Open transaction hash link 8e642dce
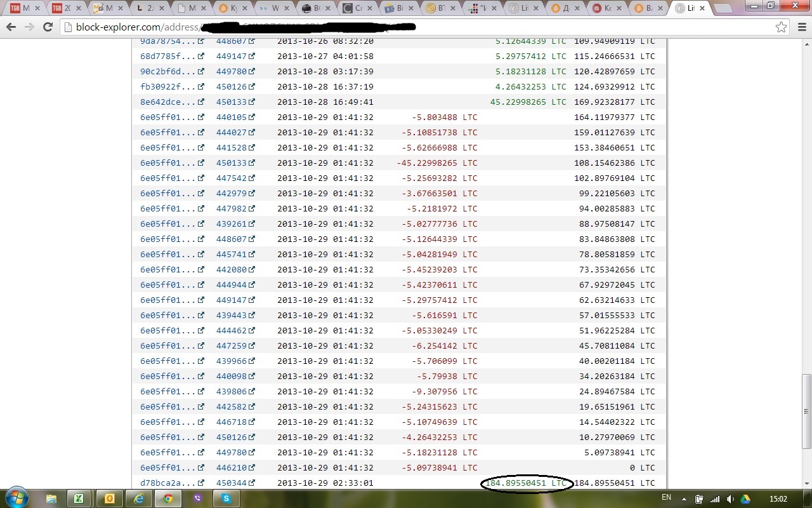This screenshot has width=812, height=508. pos(168,102)
